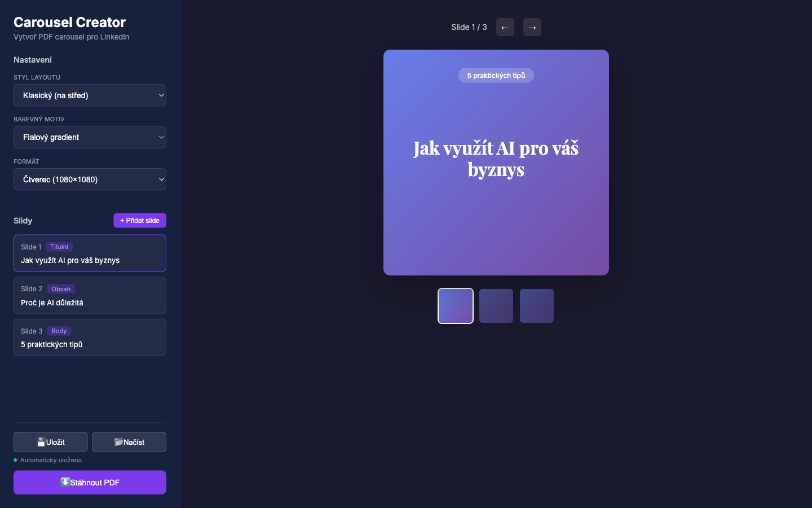812x508 pixels.
Task: Click the green Automaticky uloženo status dot
Action: (15, 460)
